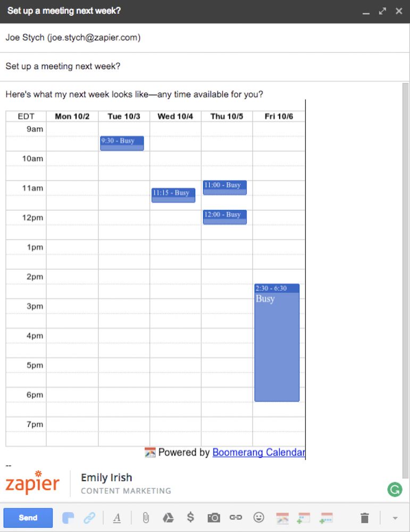Open text formatting options
The height and width of the screenshot is (532, 410).
pyautogui.click(x=117, y=518)
